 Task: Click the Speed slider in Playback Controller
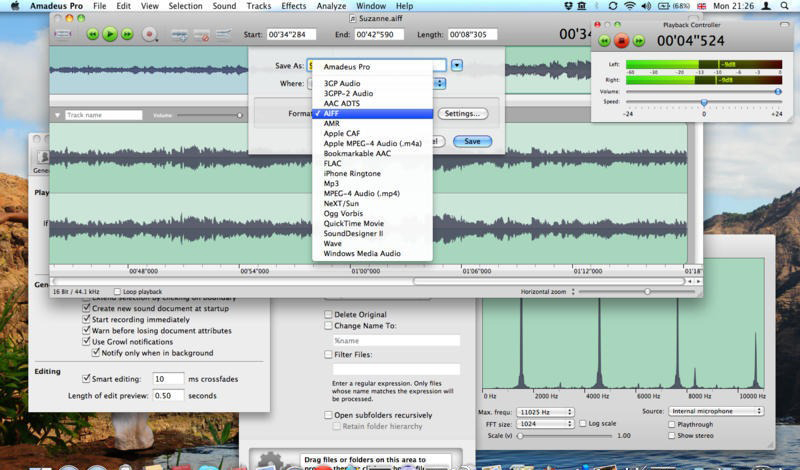click(x=704, y=102)
